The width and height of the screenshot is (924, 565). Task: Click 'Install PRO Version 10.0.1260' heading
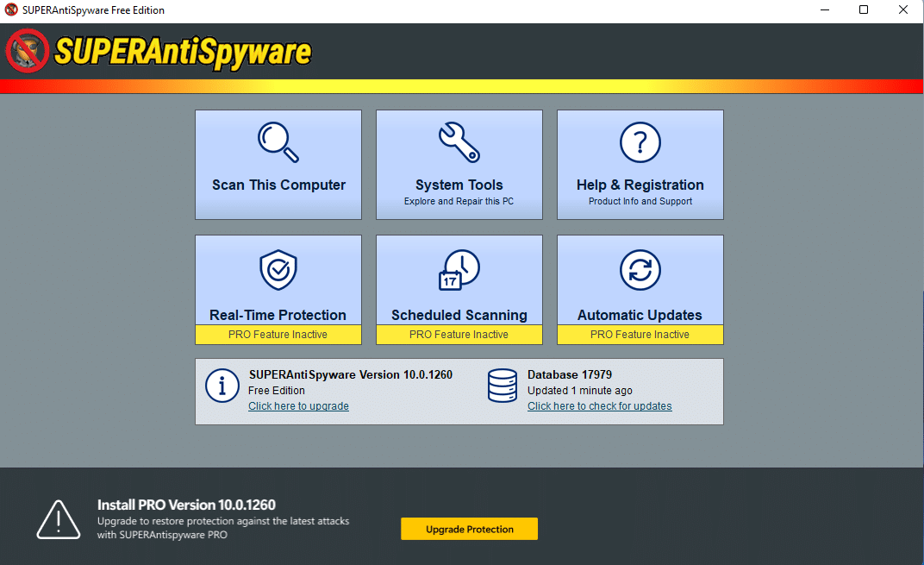pyautogui.click(x=186, y=505)
